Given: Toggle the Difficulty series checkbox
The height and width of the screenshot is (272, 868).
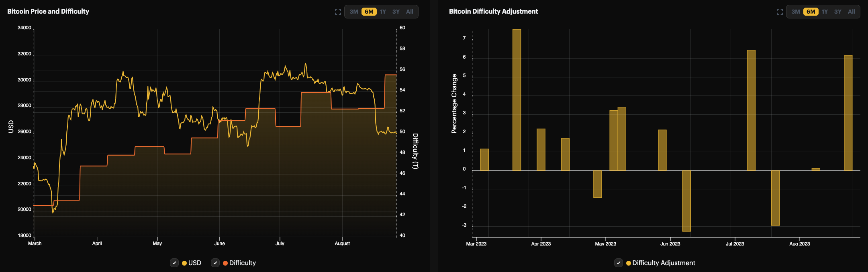Looking at the screenshot, I should [215, 263].
